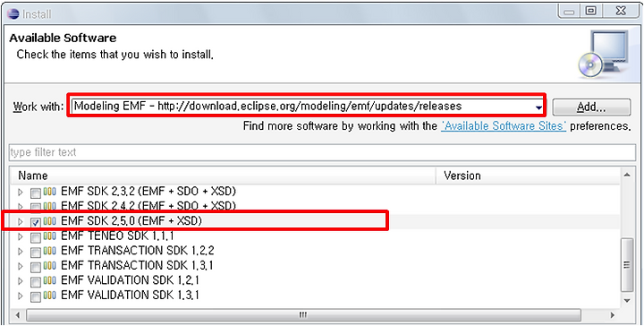Screen dimensions: 644x326
Task: Check EMF VALIDATION SDK 1.2.1 checkbox
Action: coord(36,282)
